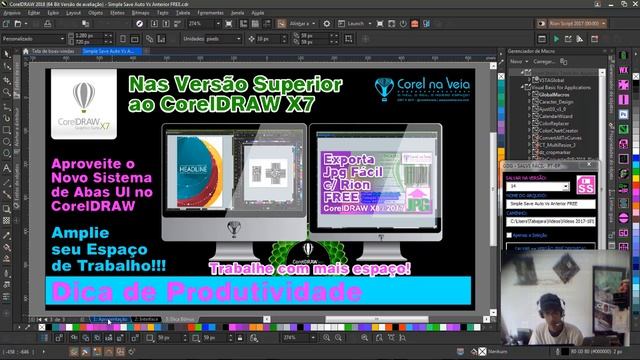Image resolution: width=640 pixels, height=360 pixels.
Task: Close the GDG Salve Fácil dialog
Action: pyautogui.click(x=589, y=164)
